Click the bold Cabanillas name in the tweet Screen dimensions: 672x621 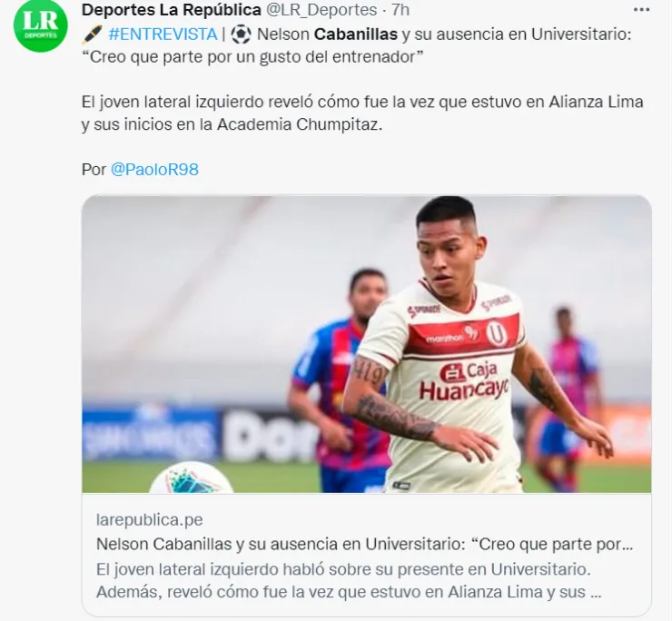click(356, 34)
